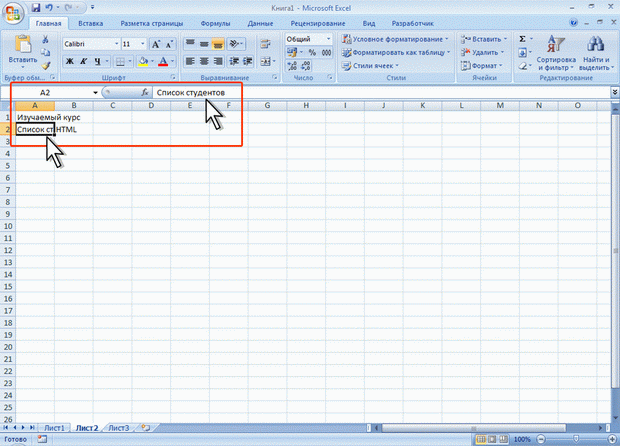Viewport: 620px width, 446px height.
Task: Align text to cell top
Action: (x=190, y=43)
